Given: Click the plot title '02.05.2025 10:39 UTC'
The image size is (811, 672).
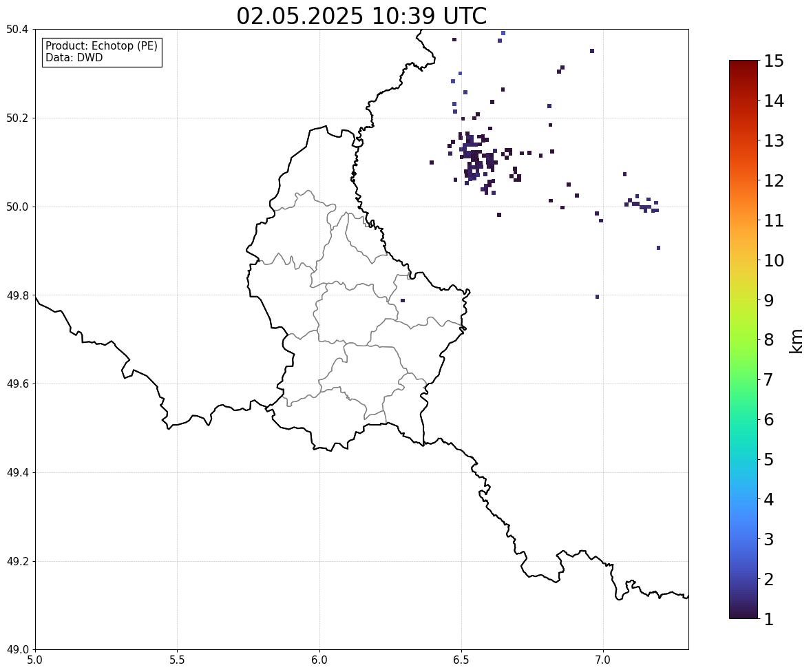Looking at the screenshot, I should 361,16.
